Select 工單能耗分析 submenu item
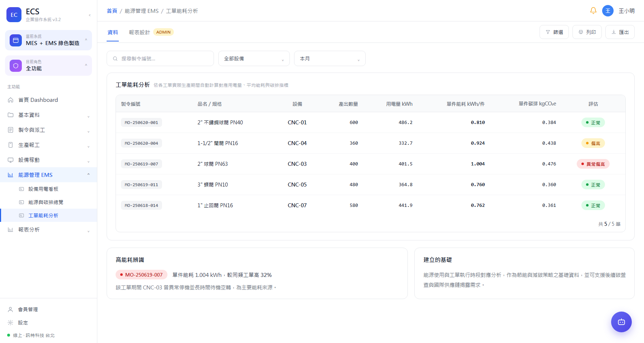This screenshot has height=343, width=644. pyautogui.click(x=49, y=215)
